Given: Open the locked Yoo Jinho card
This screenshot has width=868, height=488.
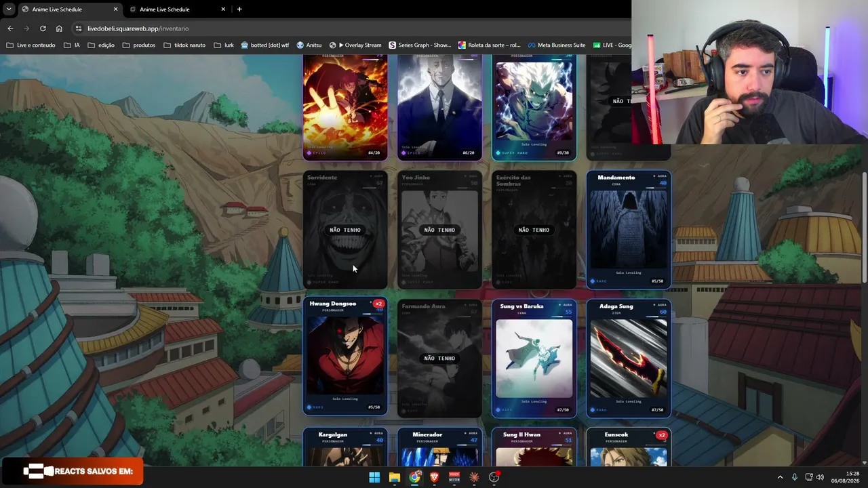Looking at the screenshot, I should point(439,230).
